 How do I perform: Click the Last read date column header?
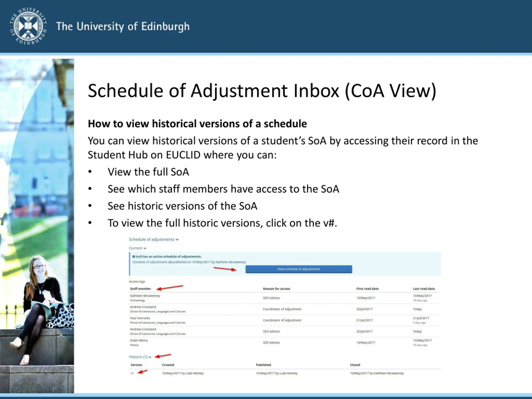tap(424, 289)
